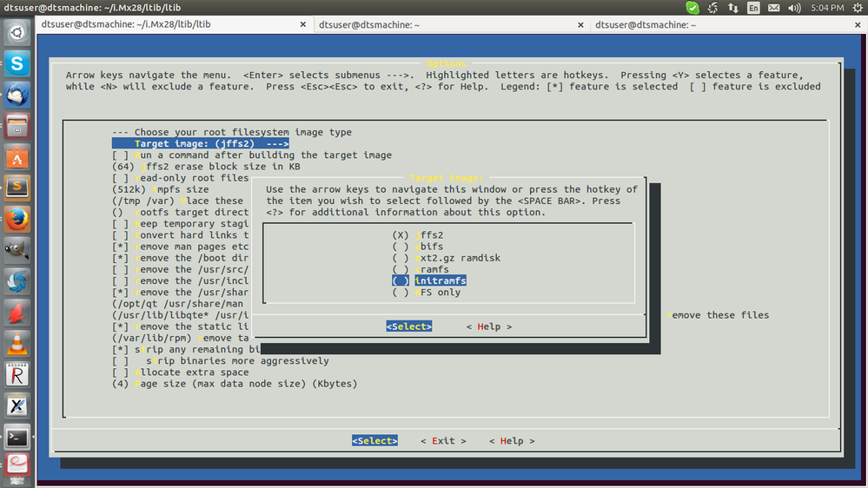Select '() rootfs target direct' entry
The image size is (868, 488).
(181, 213)
